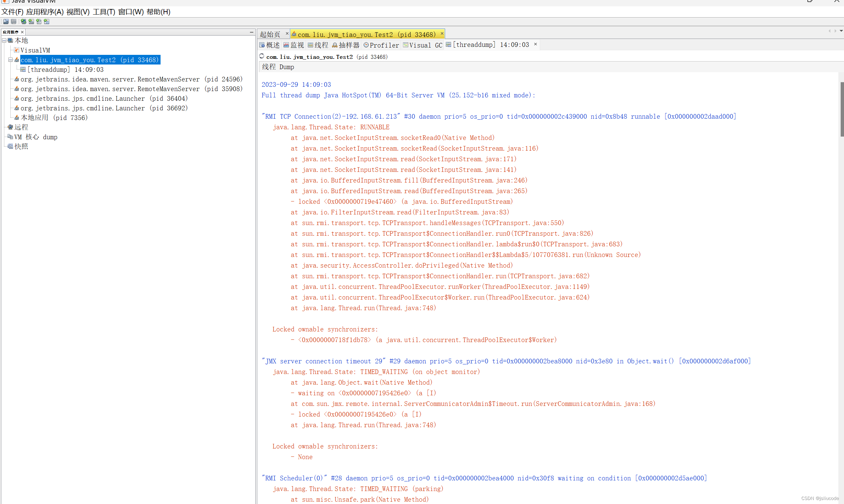Minimize the 应用程序 panel with the dash button
844x504 pixels.
coord(252,32)
